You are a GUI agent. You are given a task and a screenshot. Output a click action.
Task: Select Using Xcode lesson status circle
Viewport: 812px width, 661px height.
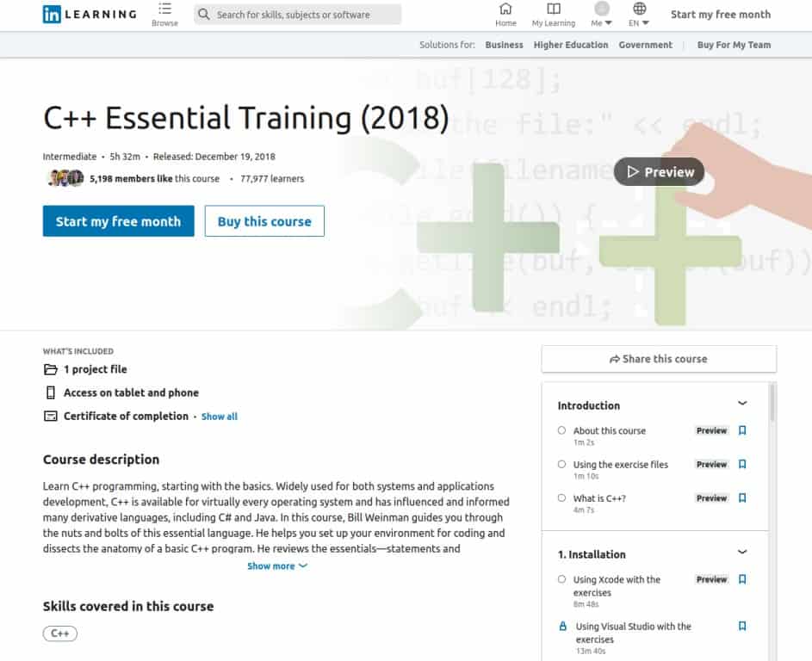562,579
